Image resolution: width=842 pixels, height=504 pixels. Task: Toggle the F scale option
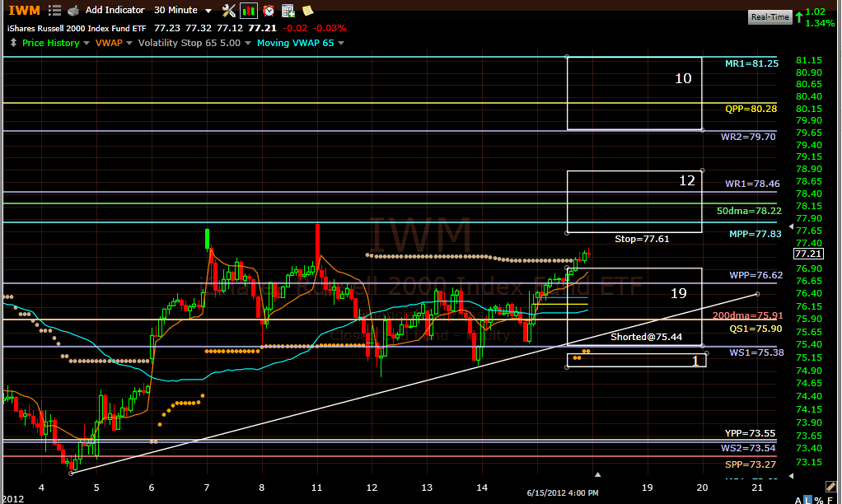(830, 500)
